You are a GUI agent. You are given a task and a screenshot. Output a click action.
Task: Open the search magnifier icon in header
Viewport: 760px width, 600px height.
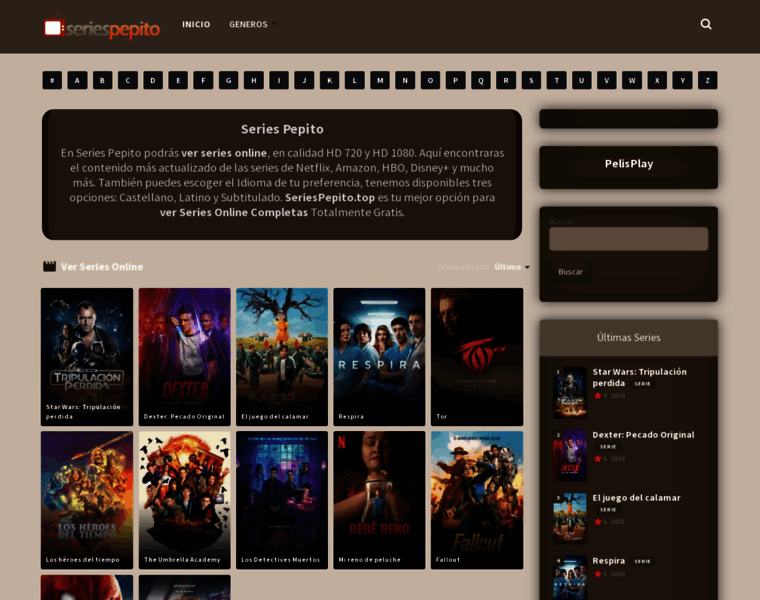point(706,24)
